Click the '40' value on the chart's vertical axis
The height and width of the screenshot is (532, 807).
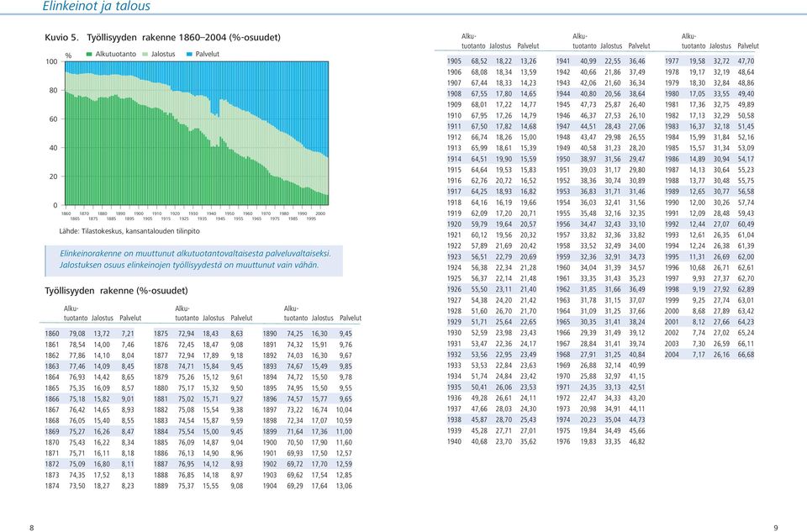54,148
